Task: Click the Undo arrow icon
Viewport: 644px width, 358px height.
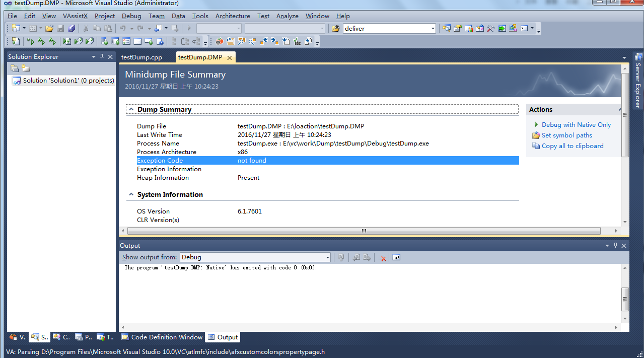Action: tap(122, 29)
